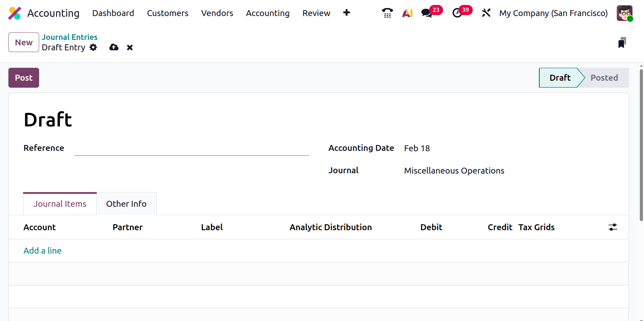
Task: Open the VoIP phone dialer icon
Action: [387, 13]
